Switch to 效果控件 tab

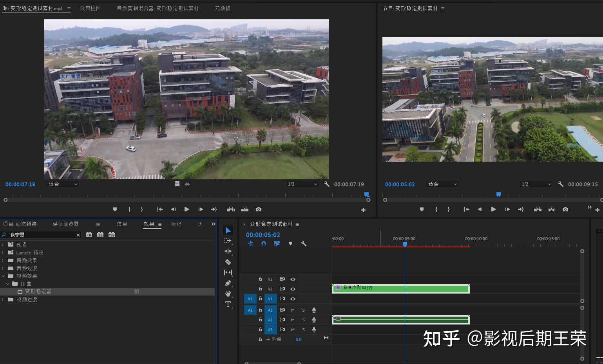[x=90, y=8]
